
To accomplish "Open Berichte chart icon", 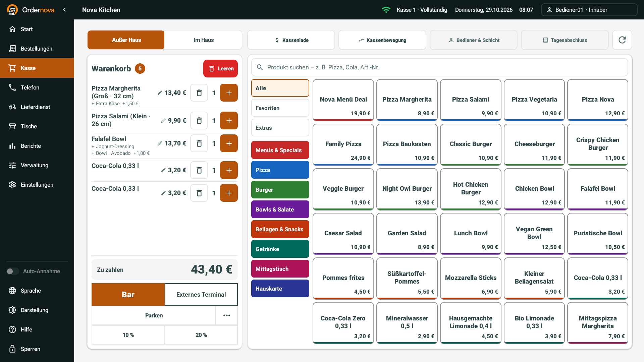I will coord(12,146).
